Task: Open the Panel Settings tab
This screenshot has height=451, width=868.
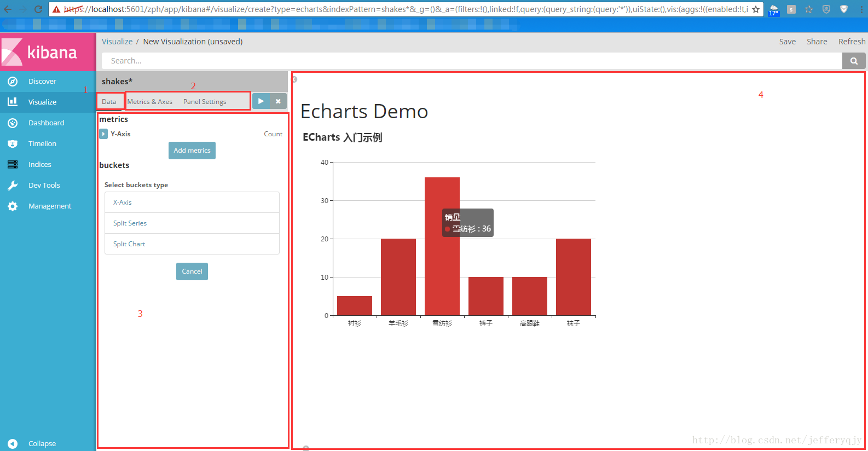Action: [x=205, y=102]
